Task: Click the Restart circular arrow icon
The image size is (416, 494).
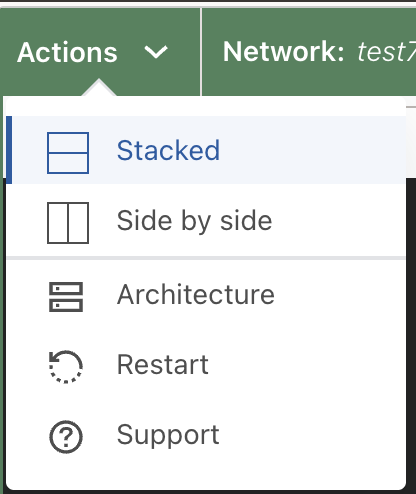Action: pos(66,367)
